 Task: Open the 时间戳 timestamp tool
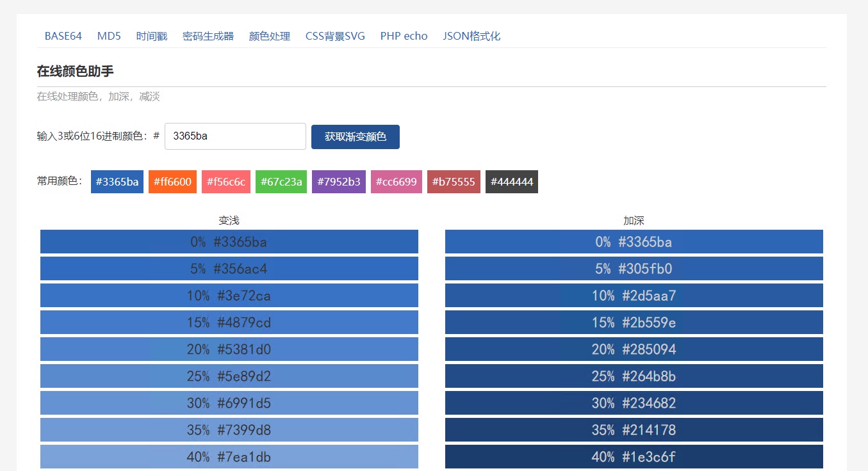(x=151, y=36)
